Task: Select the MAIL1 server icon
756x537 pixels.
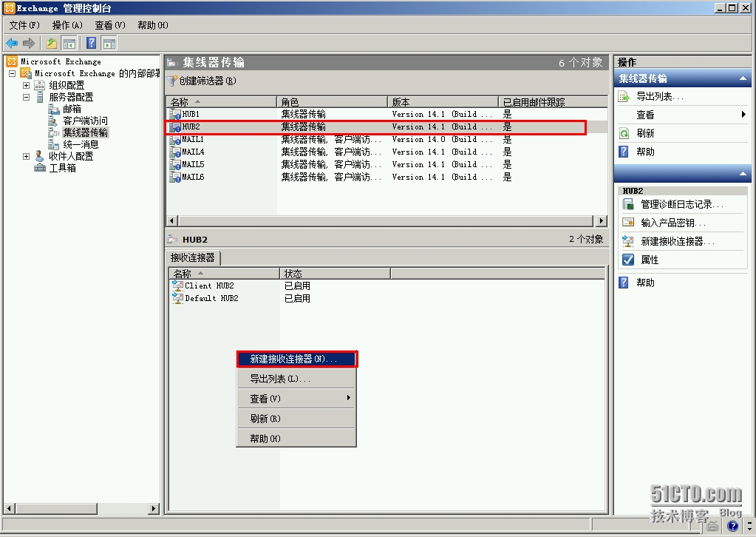Action: pyautogui.click(x=174, y=140)
